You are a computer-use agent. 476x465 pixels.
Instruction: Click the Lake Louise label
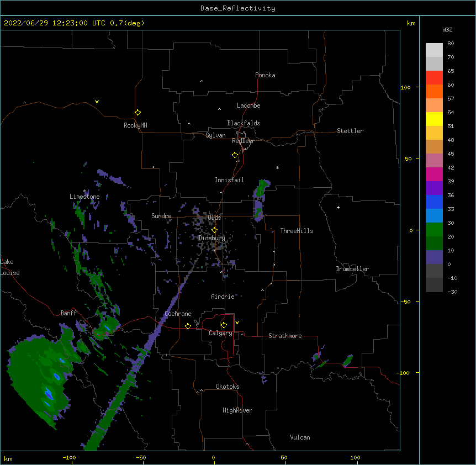click(x=9, y=267)
